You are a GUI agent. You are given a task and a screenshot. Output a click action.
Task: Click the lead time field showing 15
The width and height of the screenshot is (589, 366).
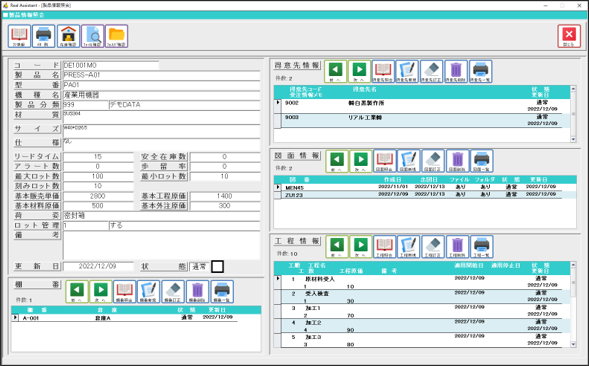coord(98,157)
